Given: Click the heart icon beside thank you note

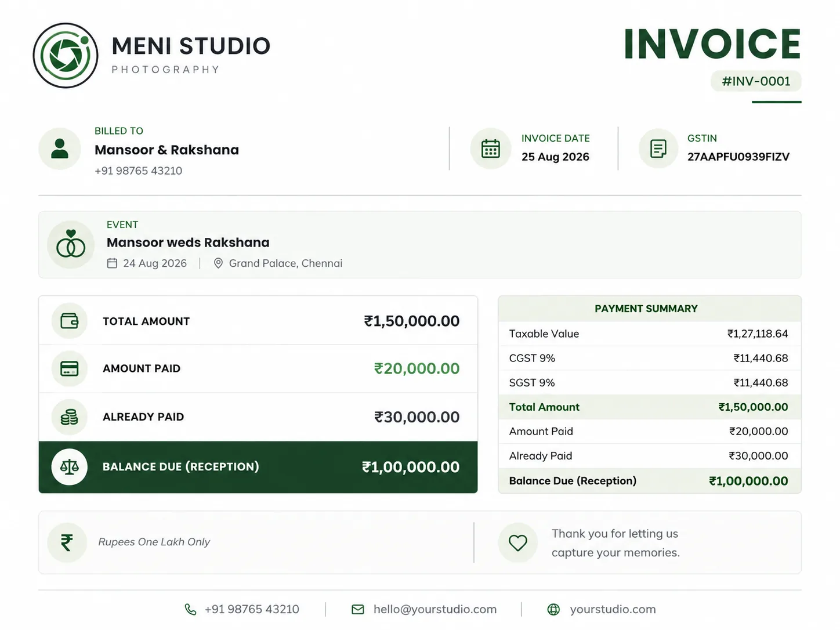Looking at the screenshot, I should pyautogui.click(x=518, y=542).
